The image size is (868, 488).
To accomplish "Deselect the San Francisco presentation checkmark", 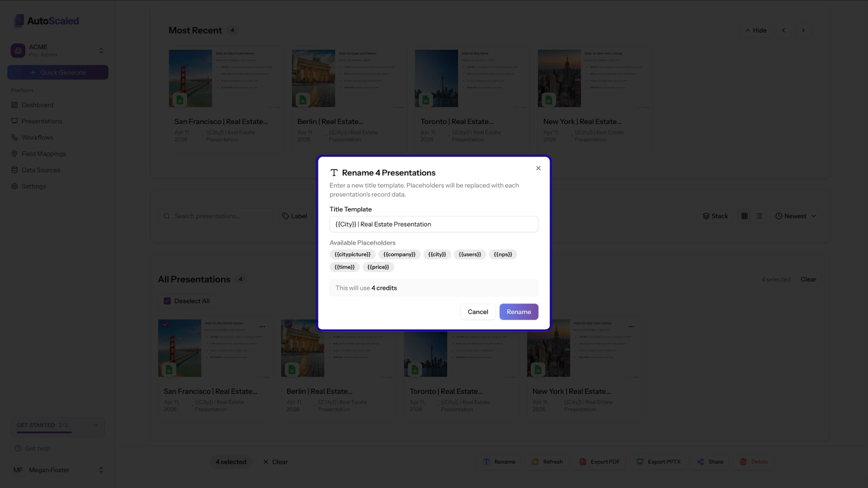I will coord(166,324).
